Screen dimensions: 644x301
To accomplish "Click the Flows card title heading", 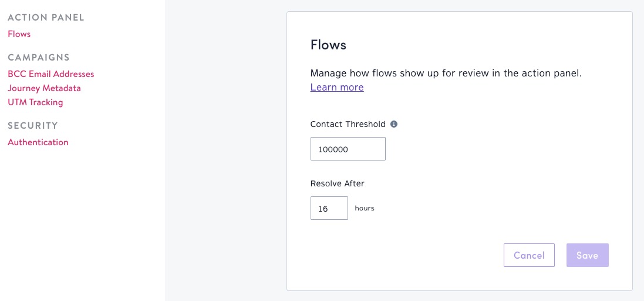I will [x=328, y=45].
